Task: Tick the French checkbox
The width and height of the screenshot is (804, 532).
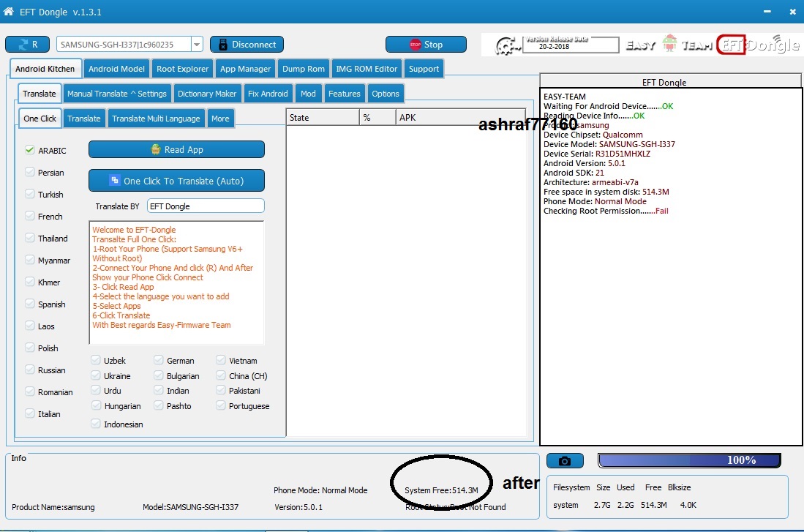Action: [30, 216]
